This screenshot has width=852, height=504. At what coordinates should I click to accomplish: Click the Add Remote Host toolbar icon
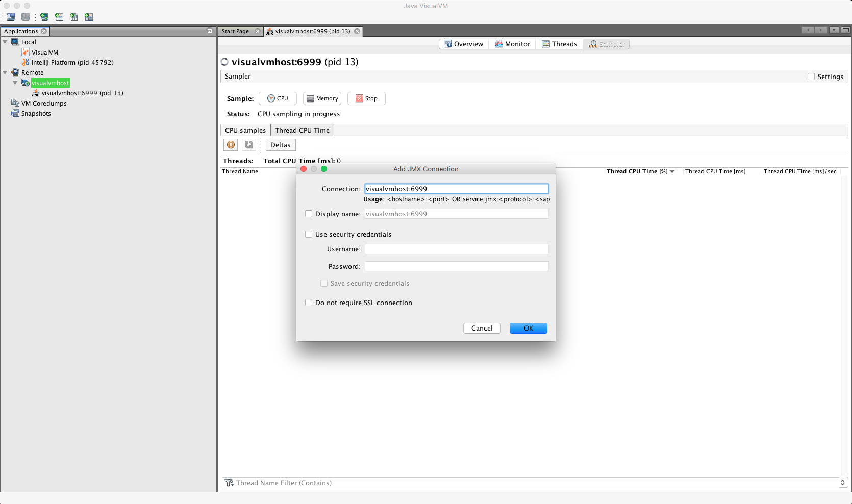(44, 17)
